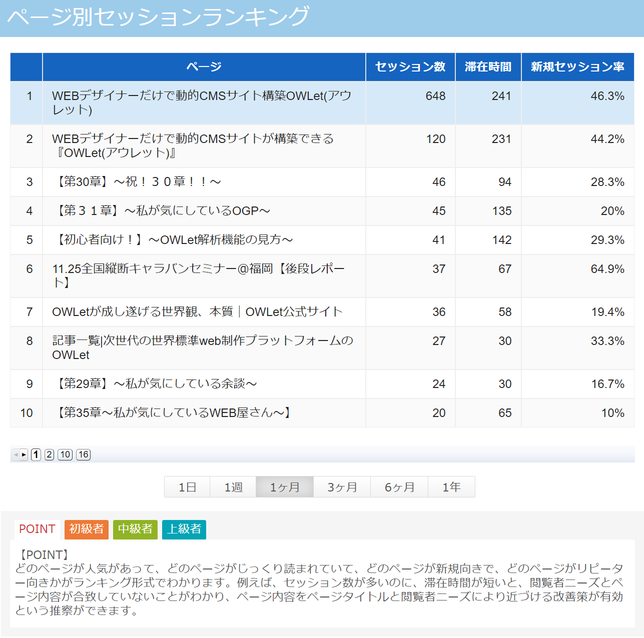Click stay time value 142
Image resolution: width=644 pixels, height=638 pixels.
[502, 240]
